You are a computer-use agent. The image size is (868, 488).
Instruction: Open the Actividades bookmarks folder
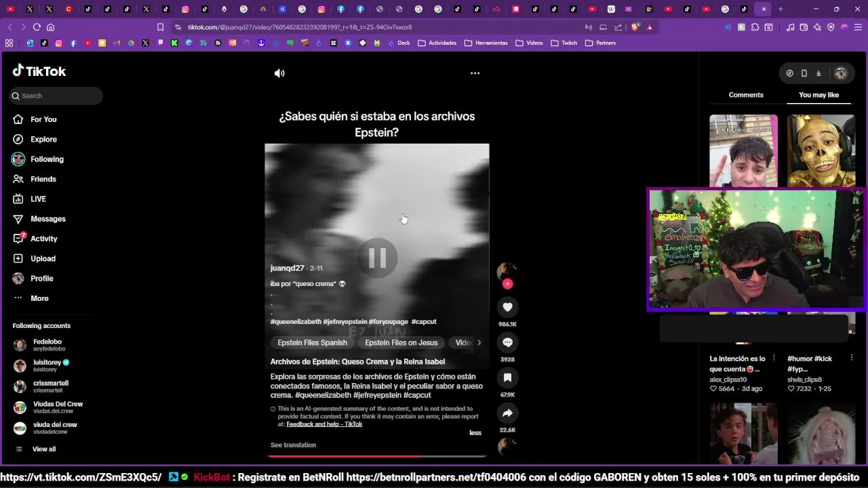(437, 43)
